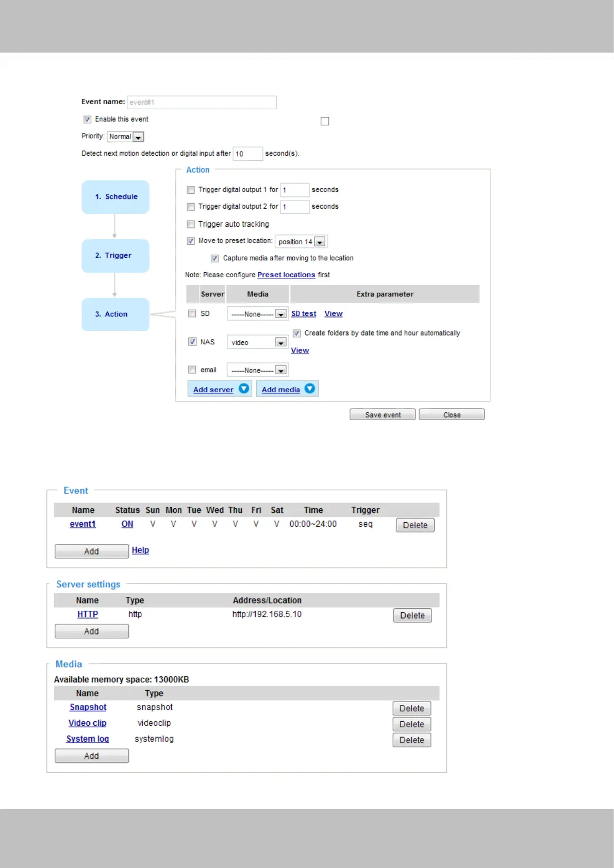The height and width of the screenshot is (868, 614).
Task: Toggle Trigger auto tracking checkbox
Action: coord(191,224)
